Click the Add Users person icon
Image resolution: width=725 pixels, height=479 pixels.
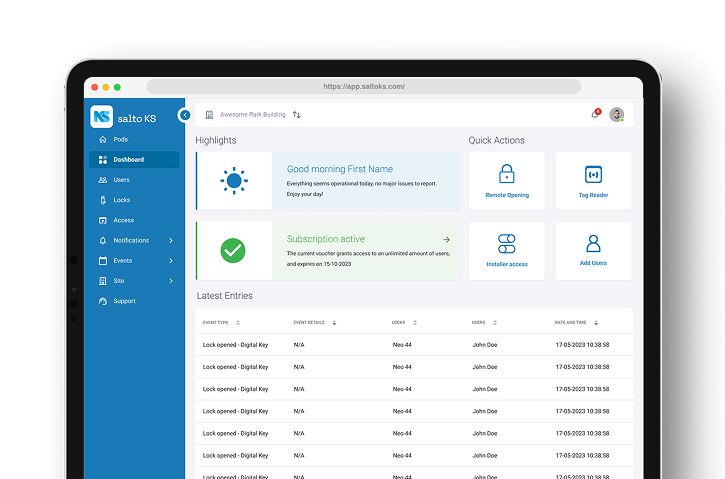tap(593, 244)
